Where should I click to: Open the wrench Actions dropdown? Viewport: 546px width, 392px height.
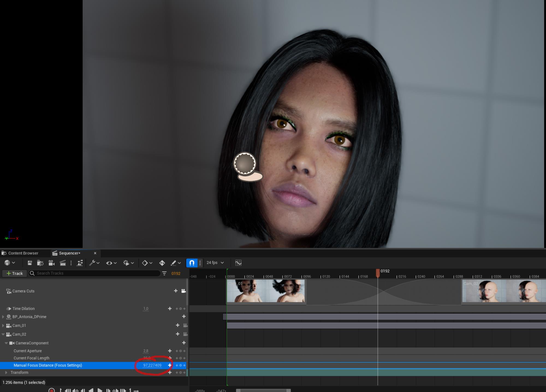[94, 263]
